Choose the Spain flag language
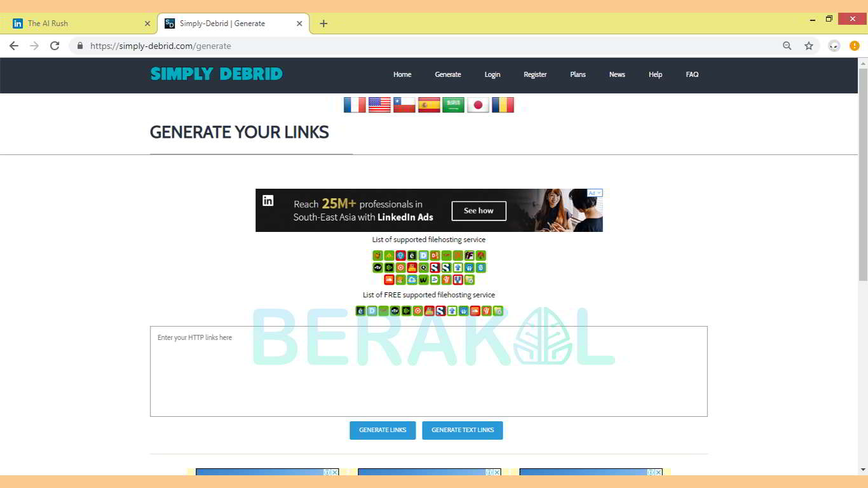The width and height of the screenshot is (868, 488). tap(429, 105)
